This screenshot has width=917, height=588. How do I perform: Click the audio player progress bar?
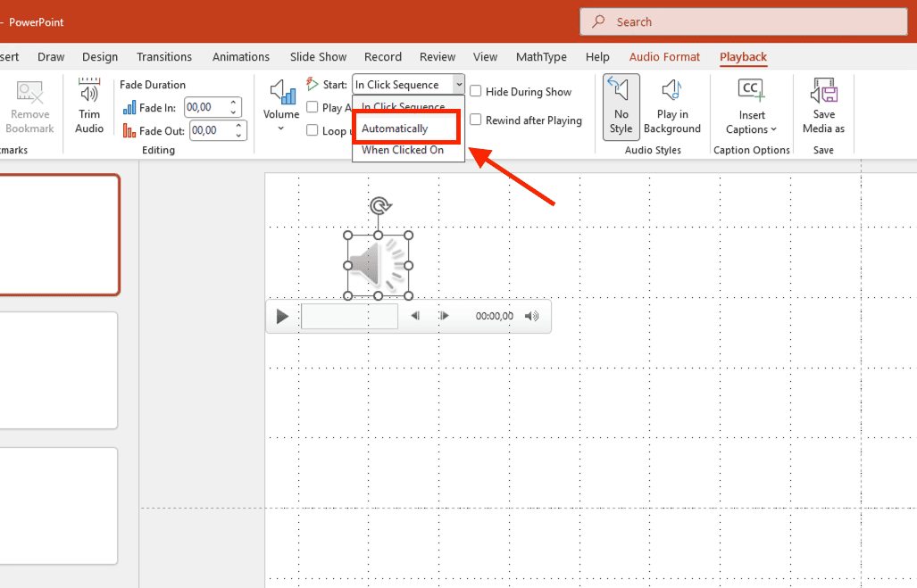tap(350, 316)
